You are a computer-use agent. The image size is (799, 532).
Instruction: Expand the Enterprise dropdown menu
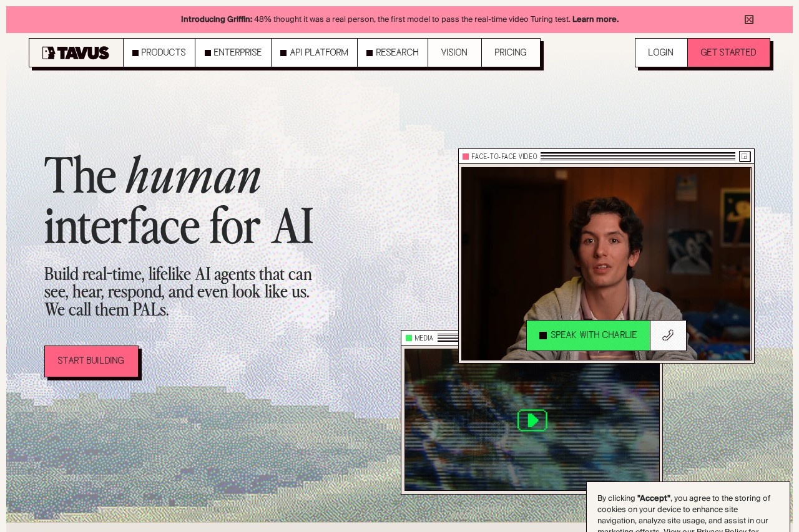click(233, 52)
